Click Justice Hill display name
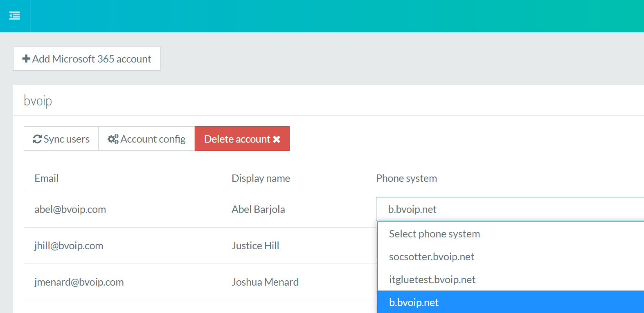The width and height of the screenshot is (644, 313). point(255,246)
